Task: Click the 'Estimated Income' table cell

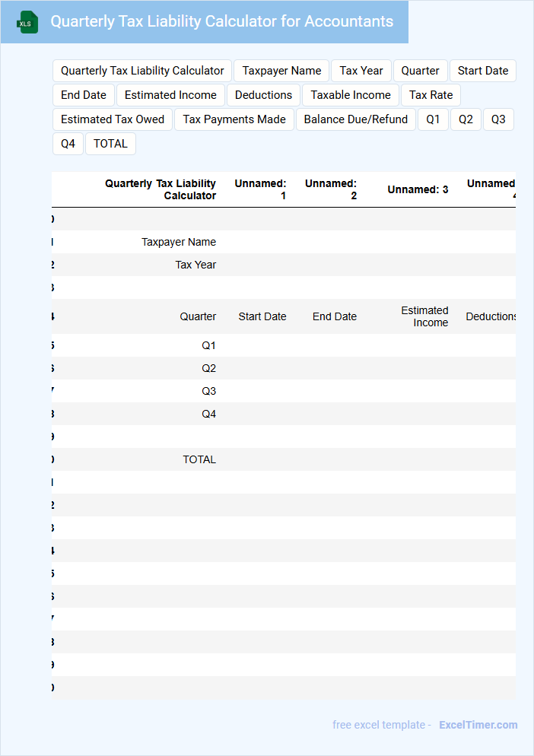Action: tap(424, 316)
